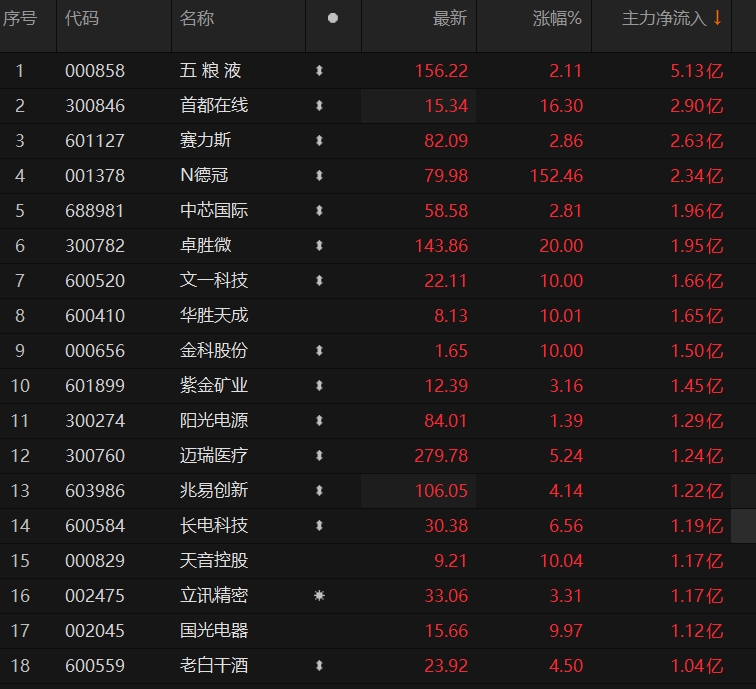Click the marker icon beside 紫金矿业
This screenshot has height=689, width=756.
319,386
